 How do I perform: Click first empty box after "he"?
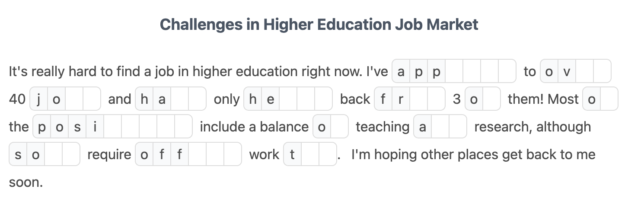coord(288,99)
